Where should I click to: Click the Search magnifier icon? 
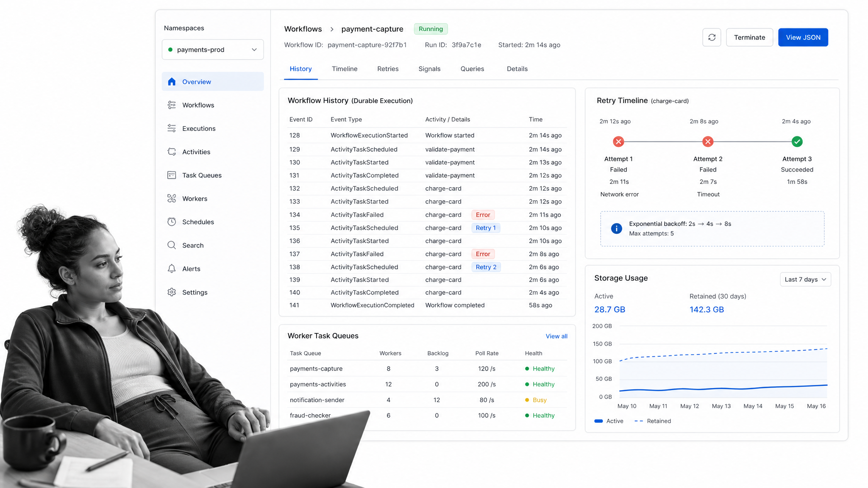(x=172, y=245)
